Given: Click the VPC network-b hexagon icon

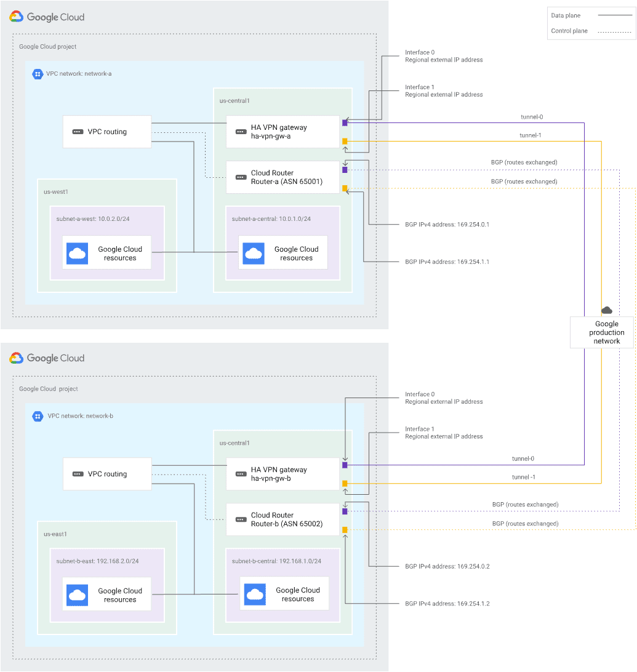Looking at the screenshot, I should pos(38,416).
